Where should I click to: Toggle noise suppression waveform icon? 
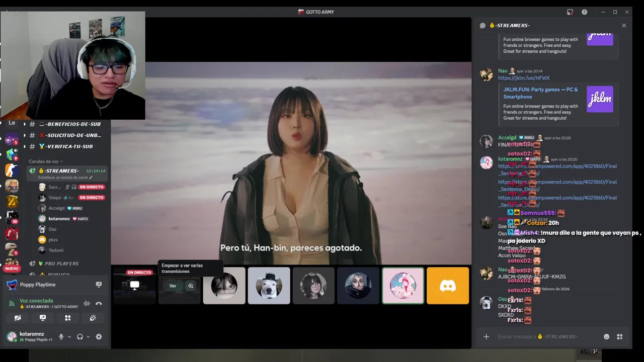87,303
